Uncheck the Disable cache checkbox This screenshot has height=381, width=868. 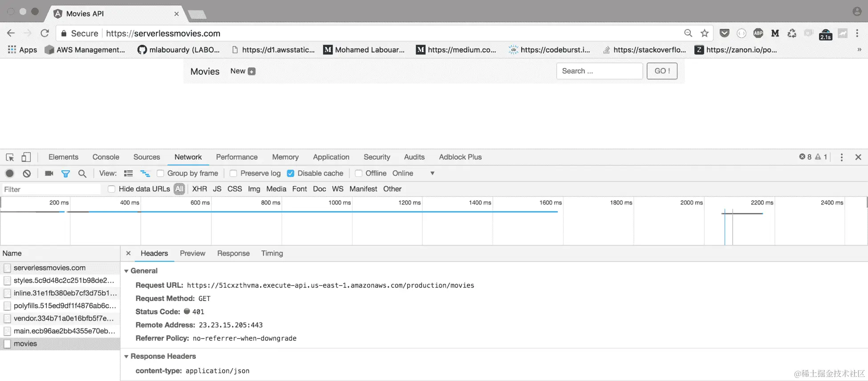291,173
